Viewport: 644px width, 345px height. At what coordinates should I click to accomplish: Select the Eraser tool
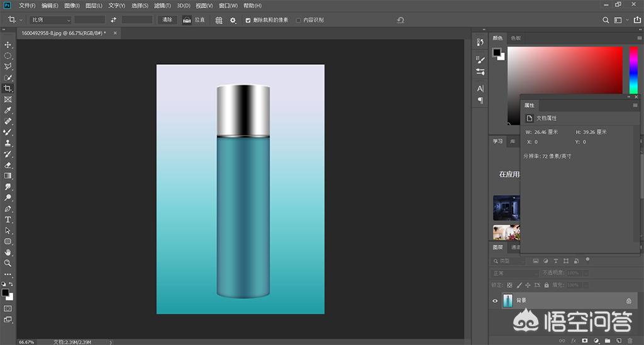8,165
